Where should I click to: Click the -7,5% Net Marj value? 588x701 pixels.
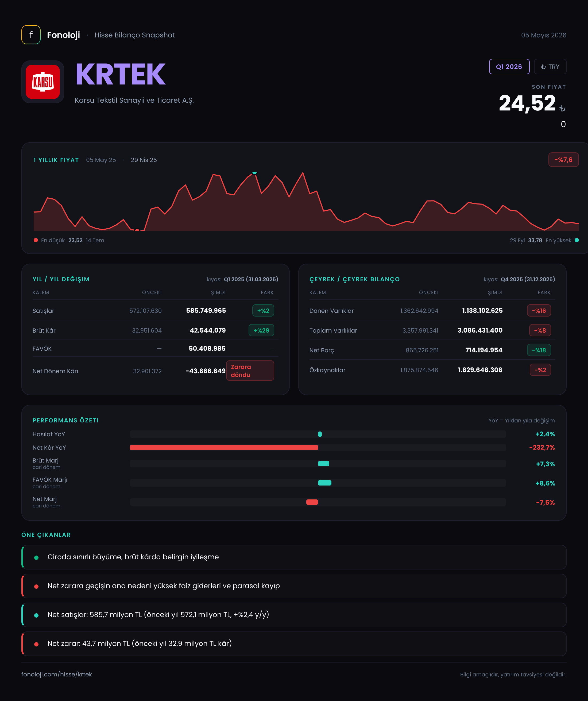[x=545, y=502]
